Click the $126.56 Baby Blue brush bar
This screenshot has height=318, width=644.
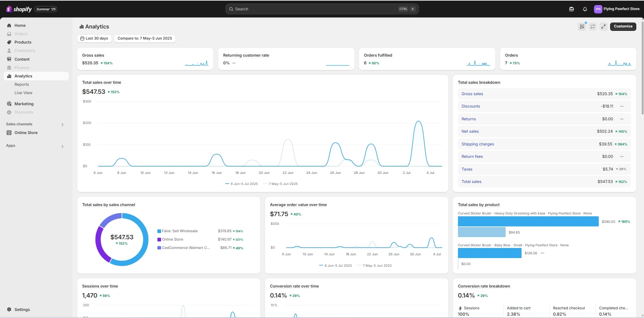click(x=490, y=253)
